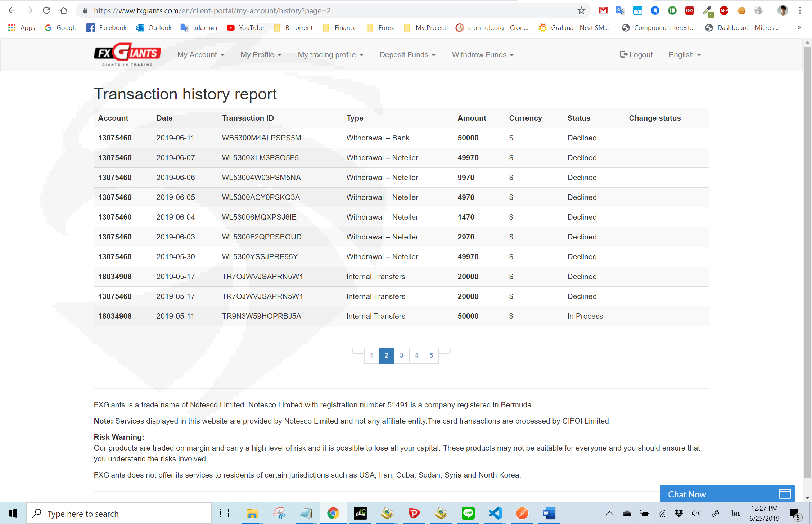Open the My Project bookmarks folder
The image size is (812, 524).
(425, 28)
